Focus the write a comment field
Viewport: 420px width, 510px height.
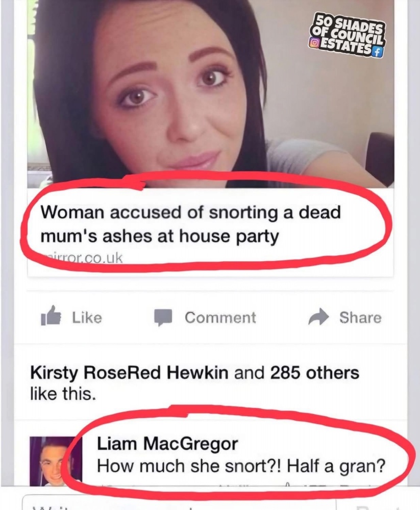(179, 502)
